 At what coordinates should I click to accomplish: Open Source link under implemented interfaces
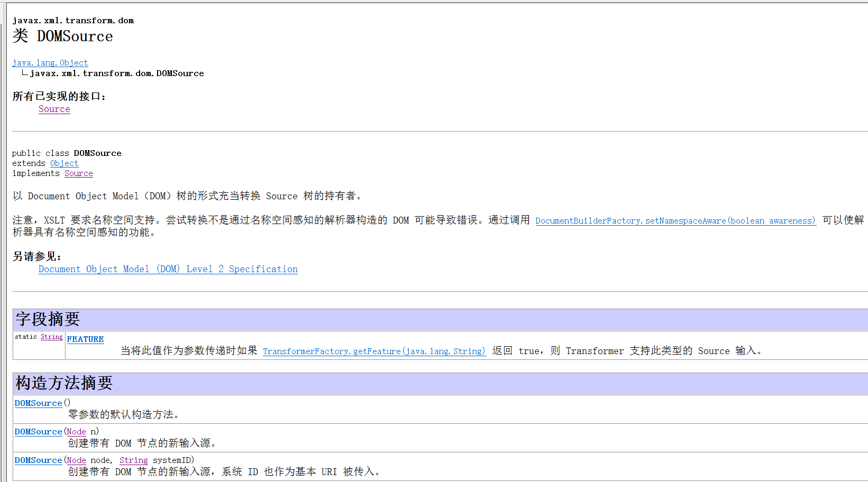click(54, 109)
